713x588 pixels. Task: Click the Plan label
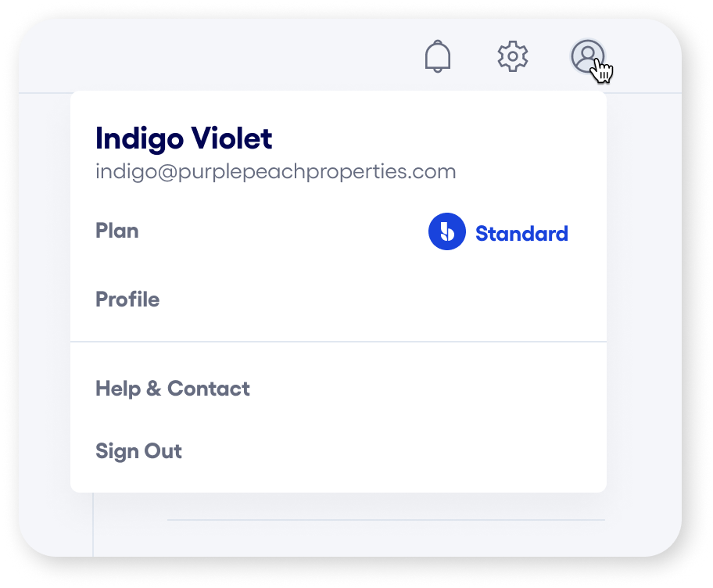(117, 231)
